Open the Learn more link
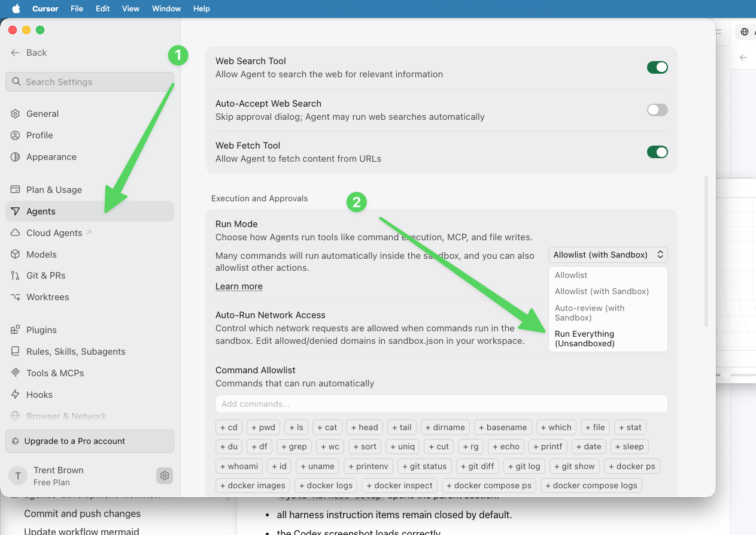This screenshot has height=535, width=756. (239, 286)
